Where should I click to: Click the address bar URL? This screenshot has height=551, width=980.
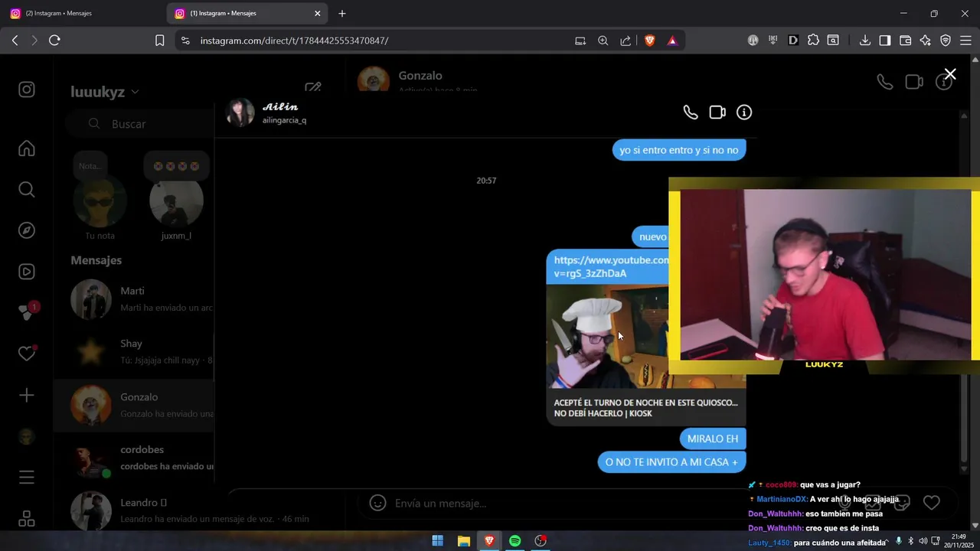click(x=294, y=41)
